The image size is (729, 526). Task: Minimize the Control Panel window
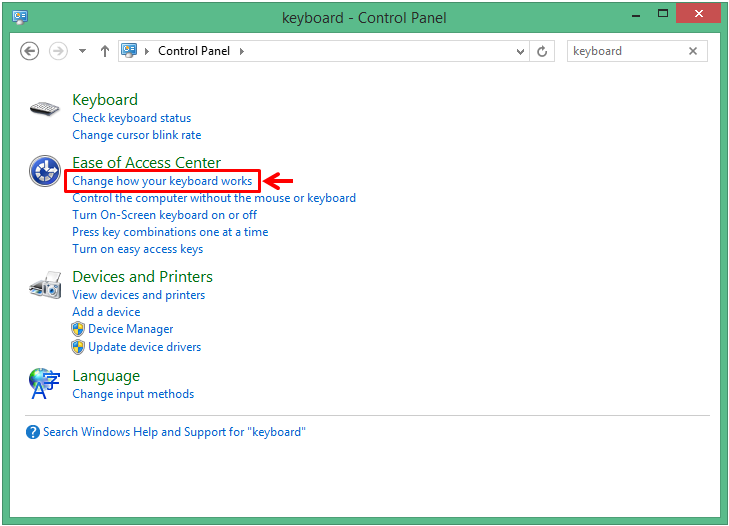[x=636, y=14]
